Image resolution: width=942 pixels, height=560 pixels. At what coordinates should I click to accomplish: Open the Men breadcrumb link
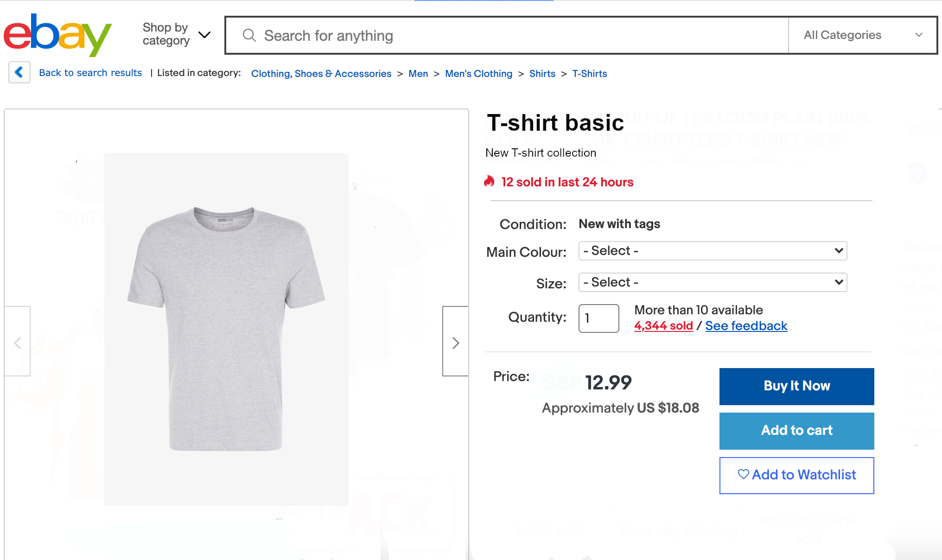pyautogui.click(x=418, y=74)
